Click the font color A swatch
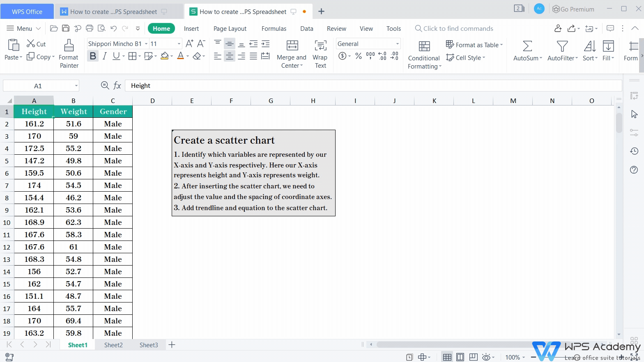 click(180, 56)
